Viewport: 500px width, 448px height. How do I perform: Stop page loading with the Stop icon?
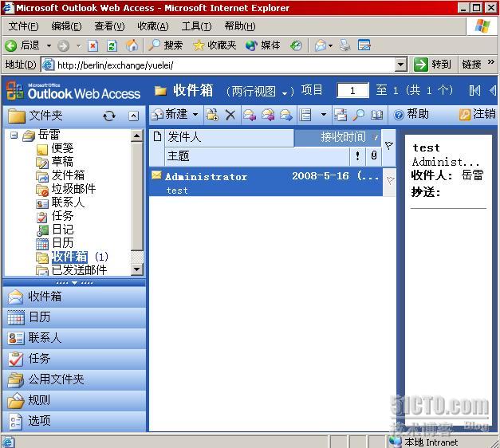click(93, 46)
